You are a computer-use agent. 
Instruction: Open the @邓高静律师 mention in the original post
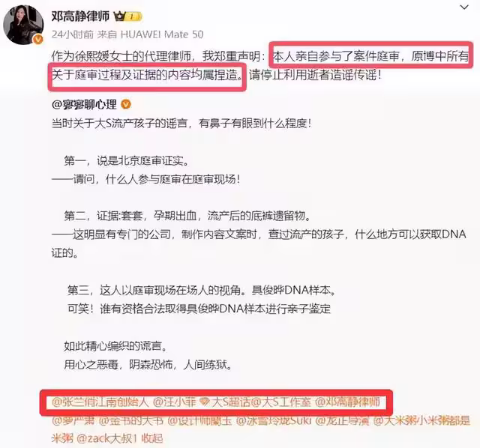click(347, 402)
